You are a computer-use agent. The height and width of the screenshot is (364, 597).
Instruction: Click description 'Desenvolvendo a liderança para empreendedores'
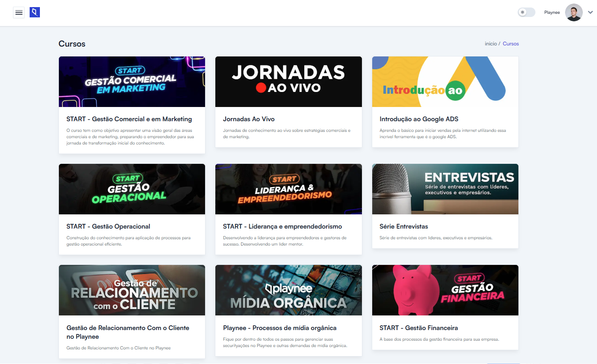(x=284, y=241)
